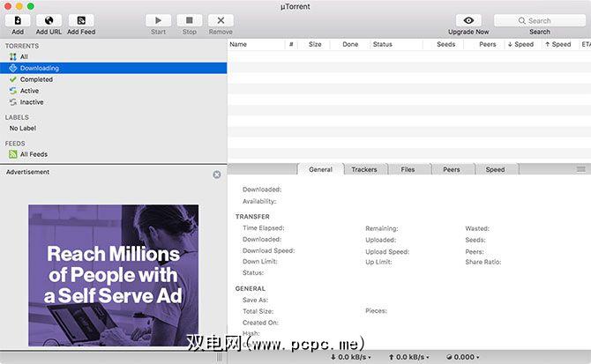Image resolution: width=591 pixels, height=364 pixels.
Task: Open download speed limit dropdown in status bar
Action: (x=351, y=357)
